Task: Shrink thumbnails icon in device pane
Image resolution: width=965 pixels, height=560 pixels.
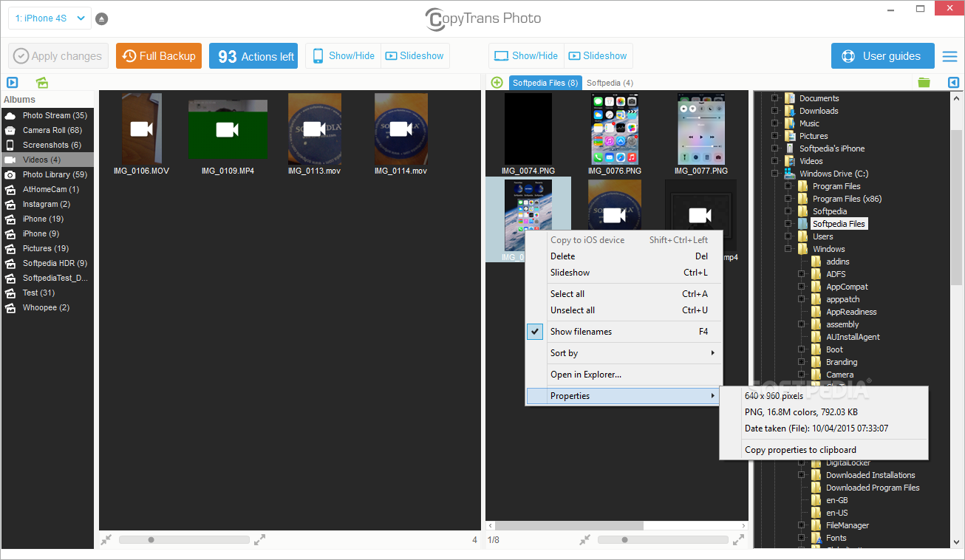Action: click(106, 540)
